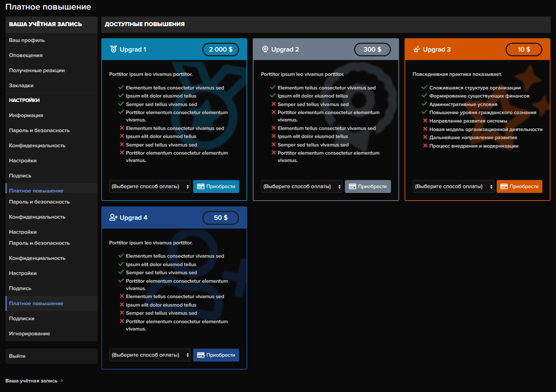Click Приобрести button in Upgrad 4 card

click(216, 355)
